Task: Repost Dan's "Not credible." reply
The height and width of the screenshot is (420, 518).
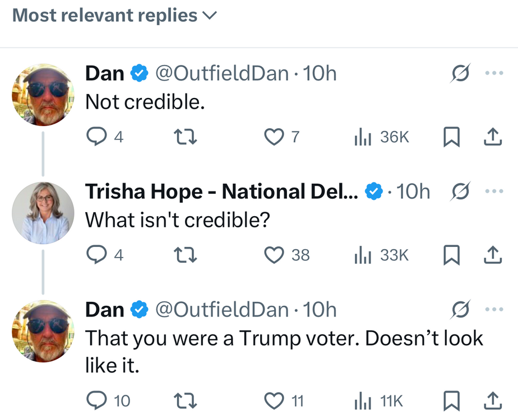Action: click(x=185, y=137)
